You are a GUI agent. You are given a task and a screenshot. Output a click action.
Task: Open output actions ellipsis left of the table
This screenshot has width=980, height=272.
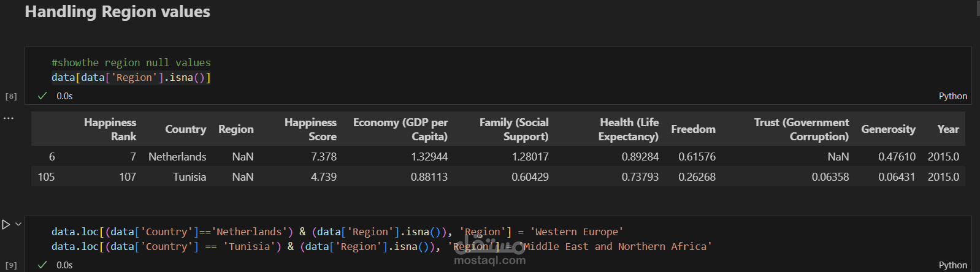(x=9, y=118)
